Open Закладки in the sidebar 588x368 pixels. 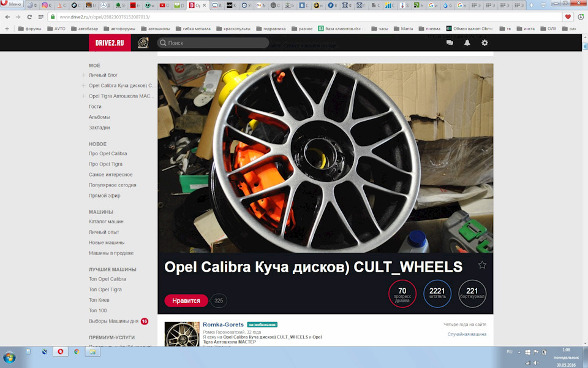pyautogui.click(x=99, y=128)
